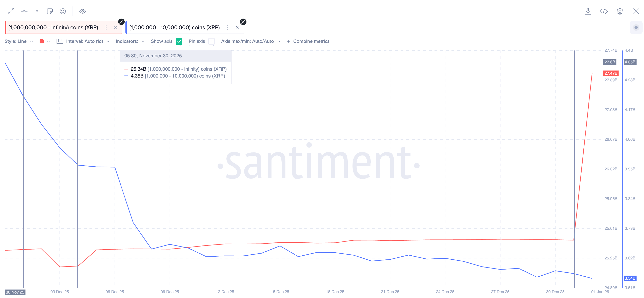Open the Style: Line dropdown
The height and width of the screenshot is (298, 644).
(19, 41)
